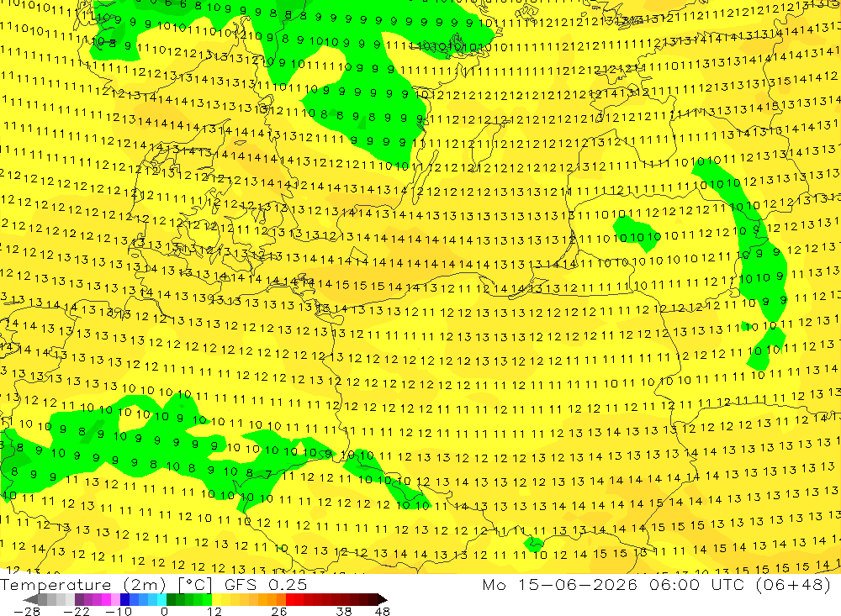
Task: Select the bright red legend swatch
Action: point(290,599)
